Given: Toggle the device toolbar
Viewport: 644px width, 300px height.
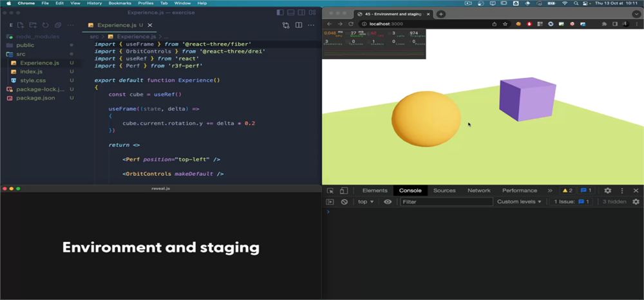Looking at the screenshot, I should tap(344, 191).
